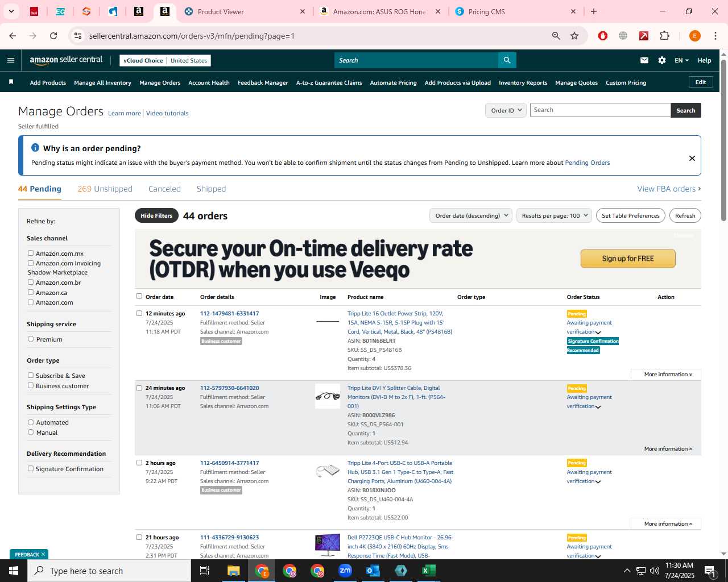Open Manage All Inventory menu item
The height and width of the screenshot is (582, 728).
[102, 82]
